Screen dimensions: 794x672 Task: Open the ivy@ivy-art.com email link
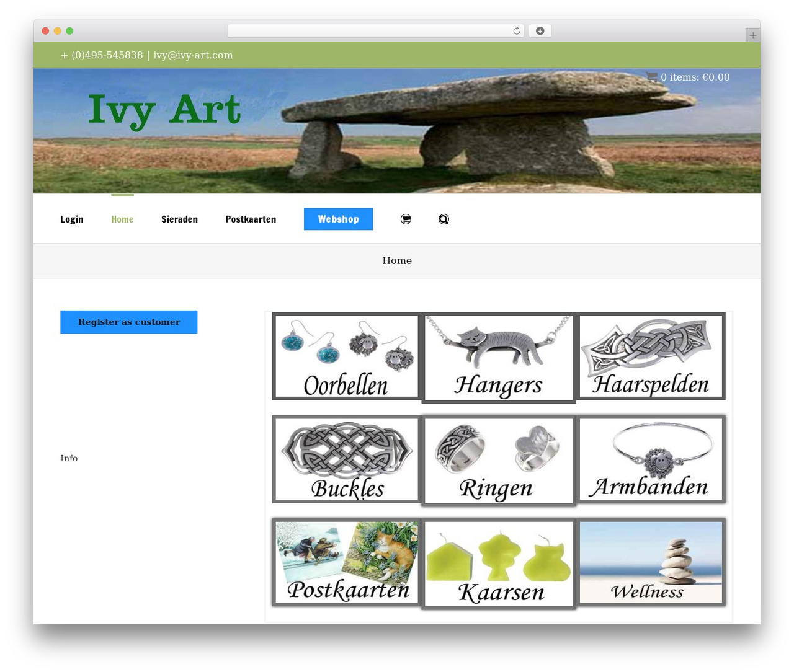(193, 55)
